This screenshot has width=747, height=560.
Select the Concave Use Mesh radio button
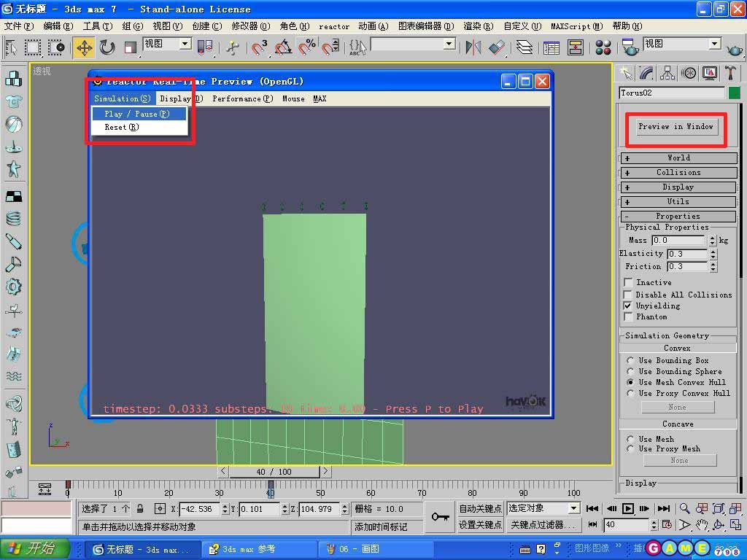pos(630,439)
